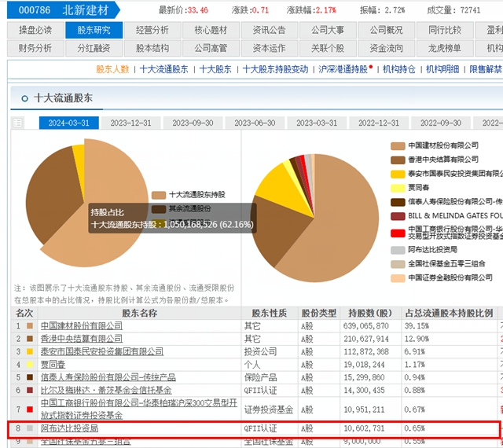Jump to 机构持仓 section
Screen dimensions: 503x448
399,69
